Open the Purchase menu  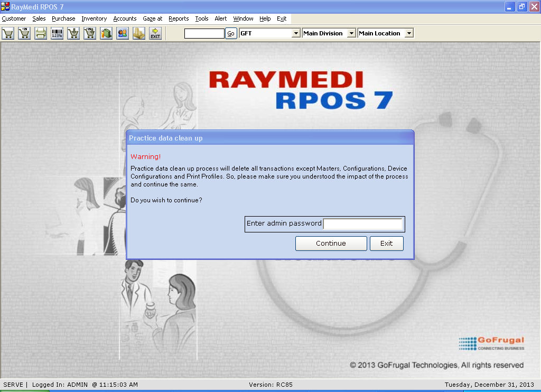click(x=63, y=18)
